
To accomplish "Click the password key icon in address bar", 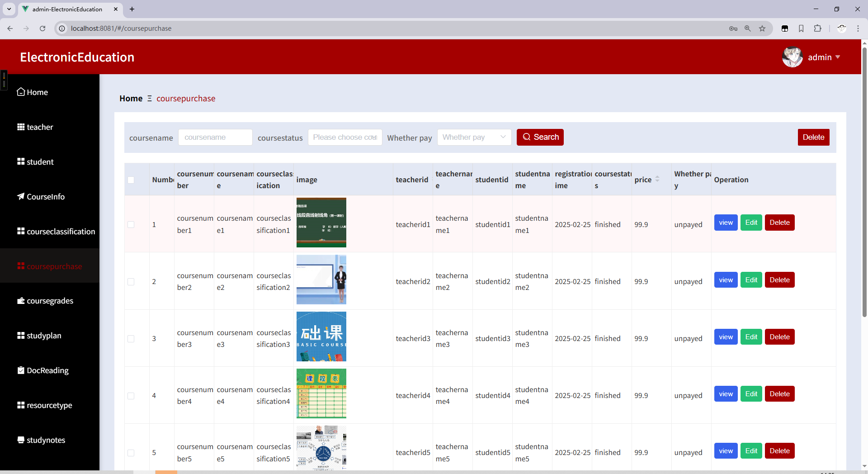I will [733, 28].
